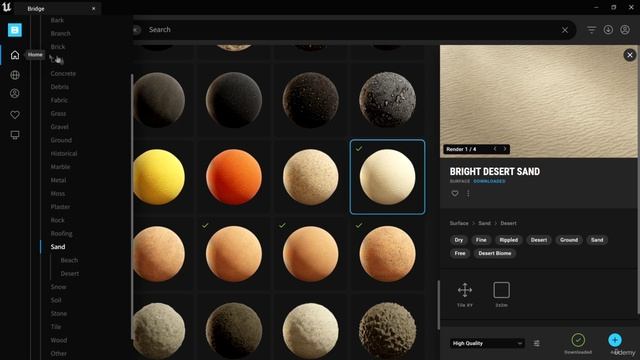Add asset to project with plus button
The image size is (640, 360).
click(x=615, y=340)
